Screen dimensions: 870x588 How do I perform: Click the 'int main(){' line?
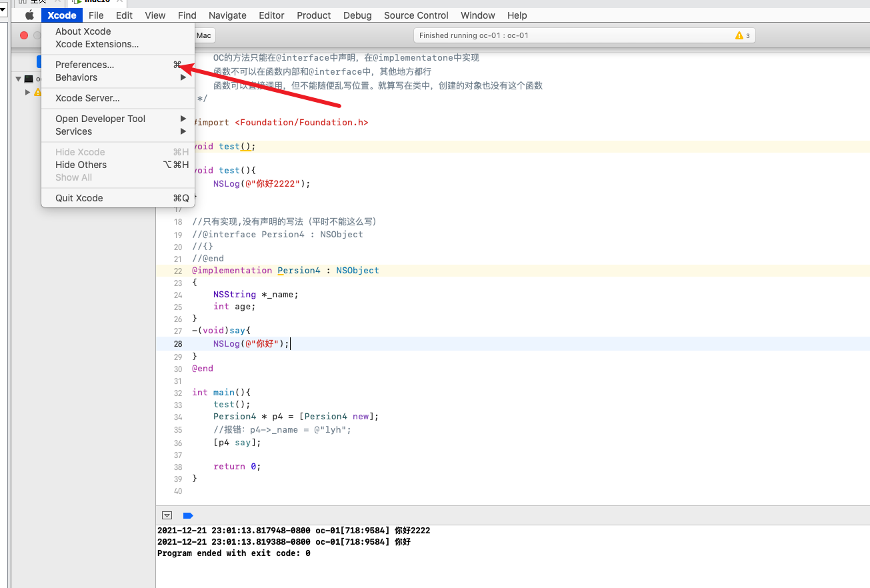(221, 392)
